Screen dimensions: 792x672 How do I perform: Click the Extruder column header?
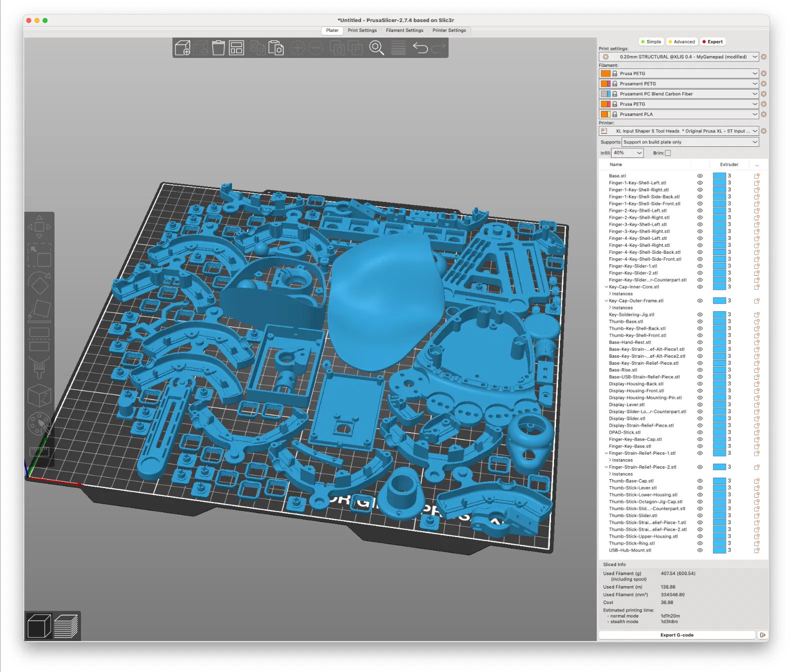[729, 164]
